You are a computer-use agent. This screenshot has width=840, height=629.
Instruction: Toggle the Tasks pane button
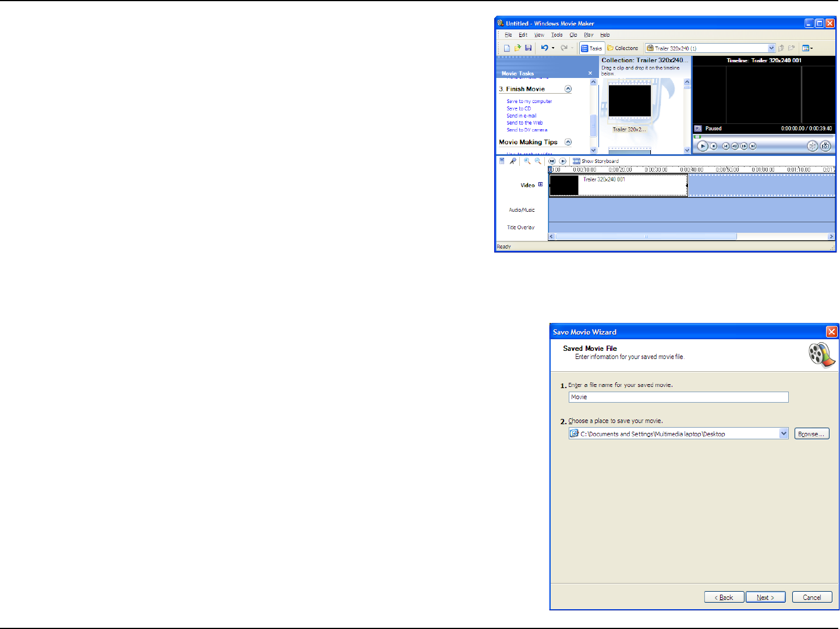(591, 48)
